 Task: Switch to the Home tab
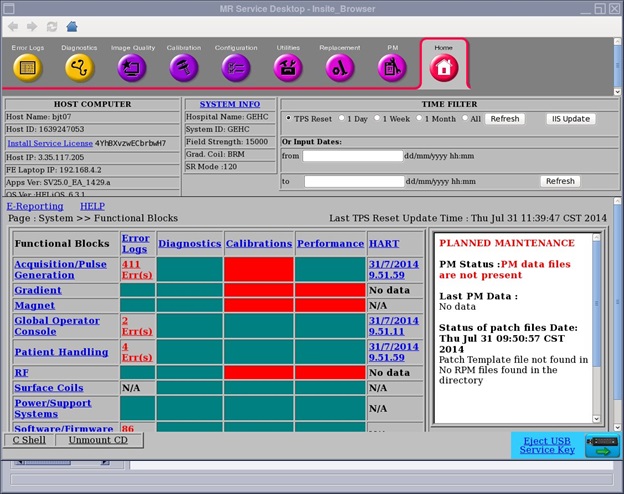(x=443, y=66)
